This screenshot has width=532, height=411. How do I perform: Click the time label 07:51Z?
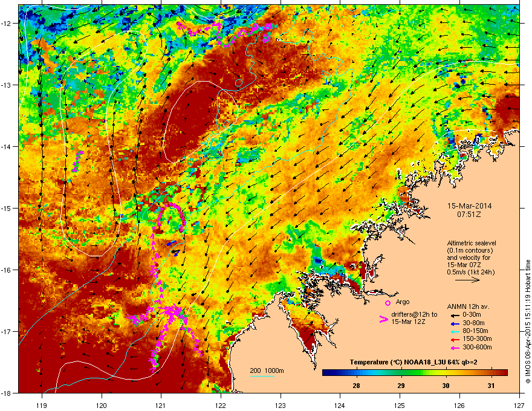point(469,215)
